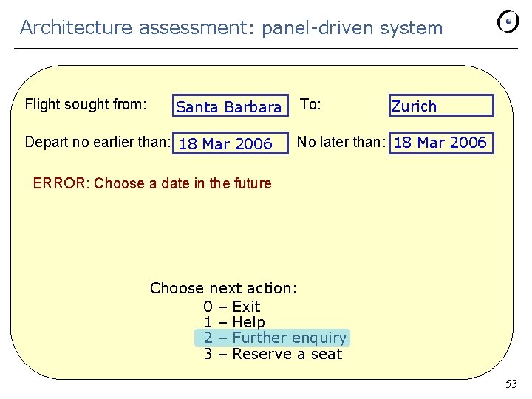Select the 3 – Reserve a seat option

273,354
